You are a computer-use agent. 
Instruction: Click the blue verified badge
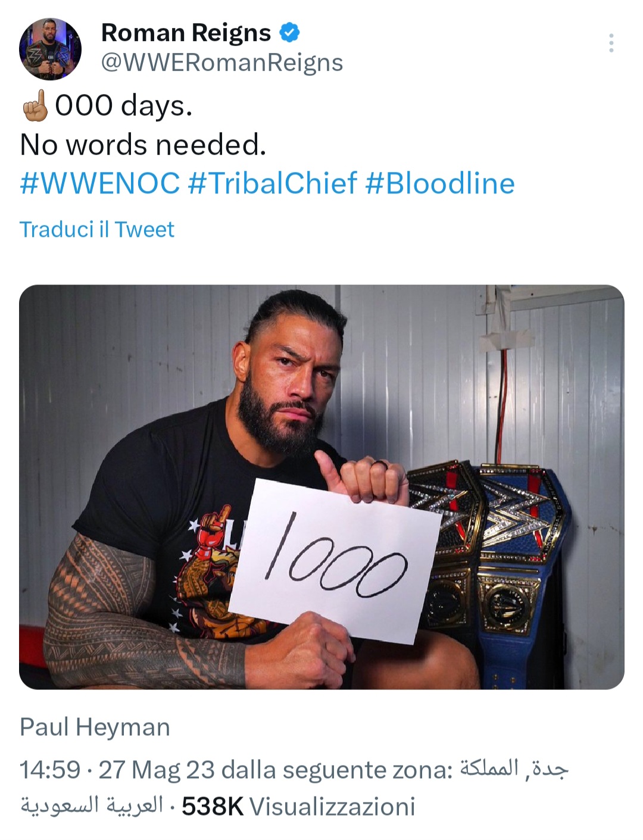pyautogui.click(x=290, y=33)
